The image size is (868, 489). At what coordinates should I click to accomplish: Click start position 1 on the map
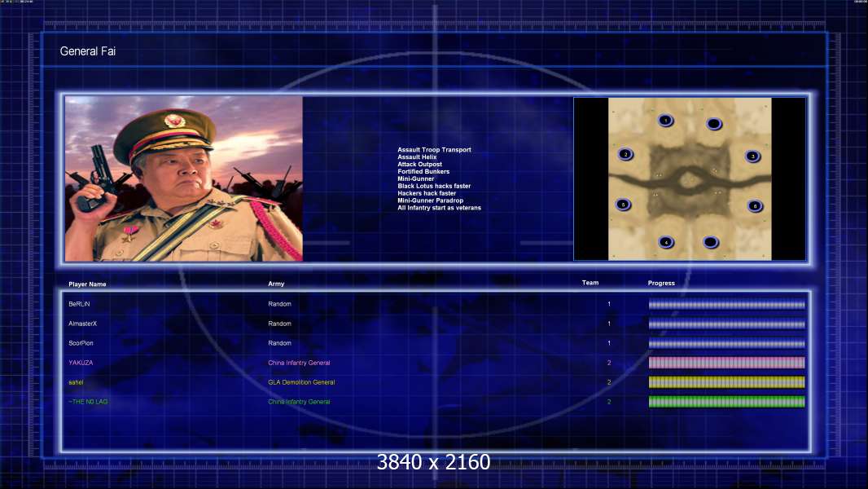click(665, 120)
